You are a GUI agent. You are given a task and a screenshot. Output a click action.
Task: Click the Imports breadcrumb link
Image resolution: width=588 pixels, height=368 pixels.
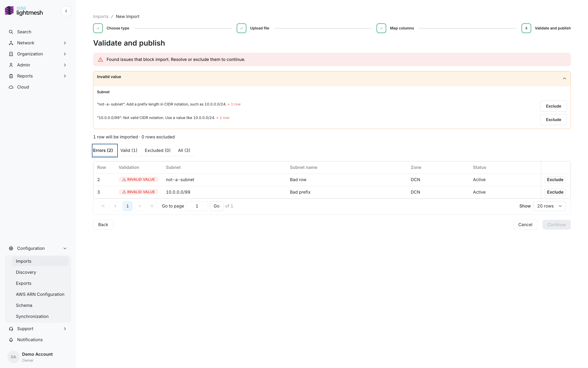[101, 17]
